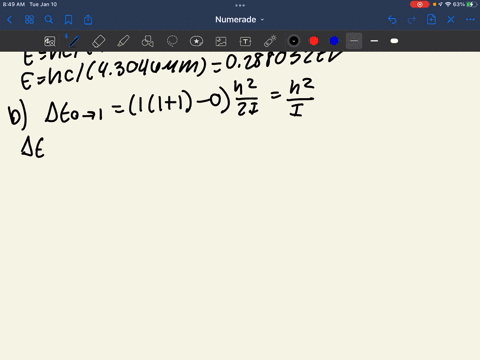Bookmark the current page

68,20
